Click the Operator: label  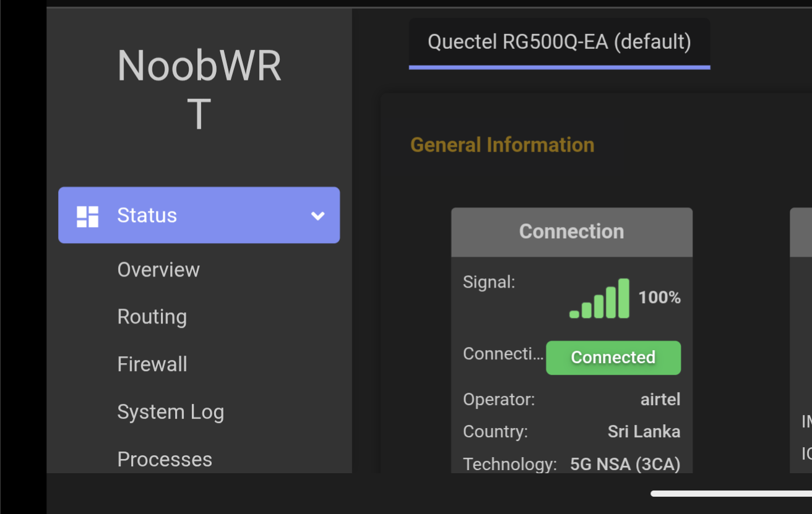point(499,400)
